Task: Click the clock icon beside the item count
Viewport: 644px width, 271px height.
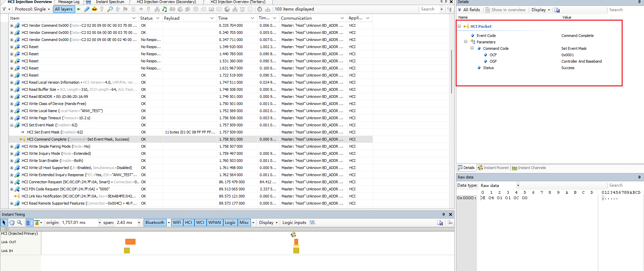Action: [259, 9]
